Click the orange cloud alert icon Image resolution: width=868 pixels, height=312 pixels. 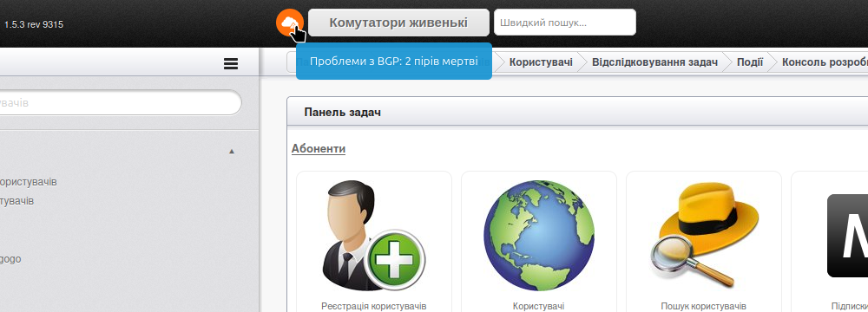click(x=290, y=23)
